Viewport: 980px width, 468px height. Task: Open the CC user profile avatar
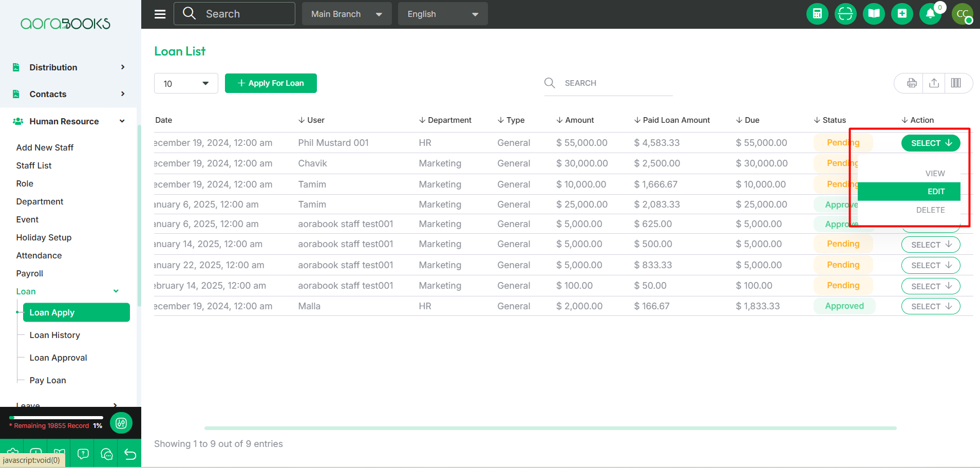pos(963,14)
